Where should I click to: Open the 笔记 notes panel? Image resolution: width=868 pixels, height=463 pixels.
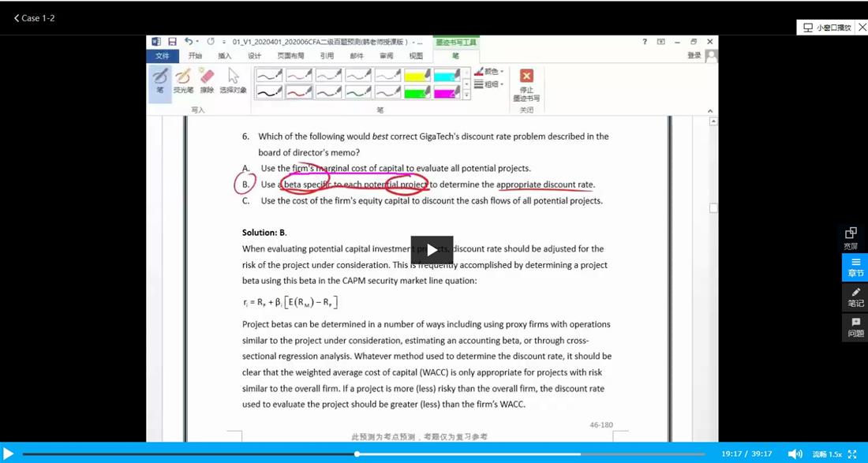click(x=855, y=297)
